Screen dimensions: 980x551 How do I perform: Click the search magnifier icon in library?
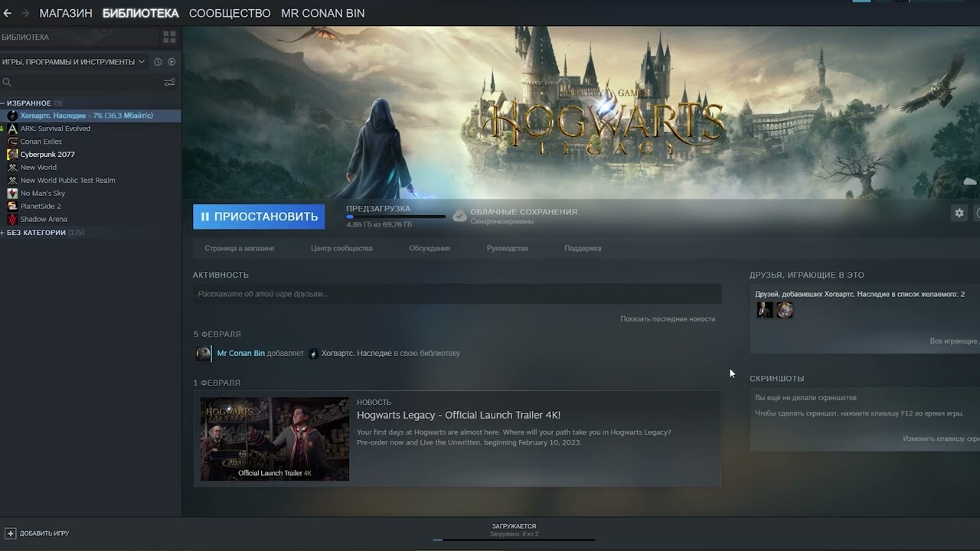(x=7, y=82)
